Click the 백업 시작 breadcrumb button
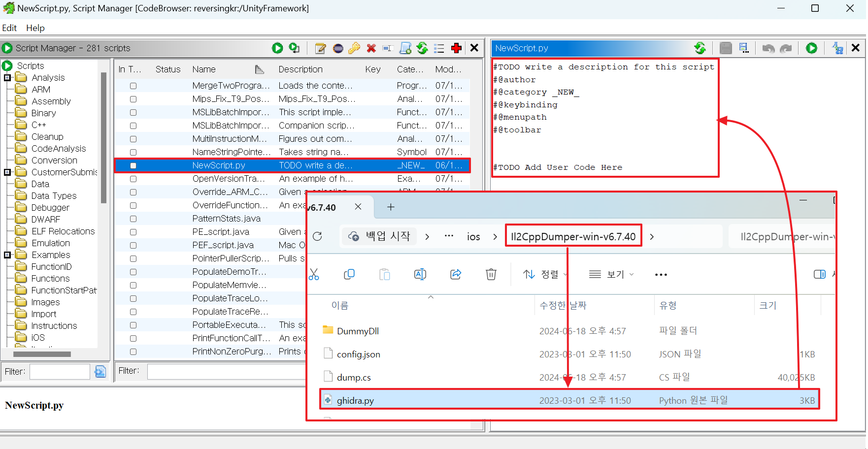 (x=379, y=236)
